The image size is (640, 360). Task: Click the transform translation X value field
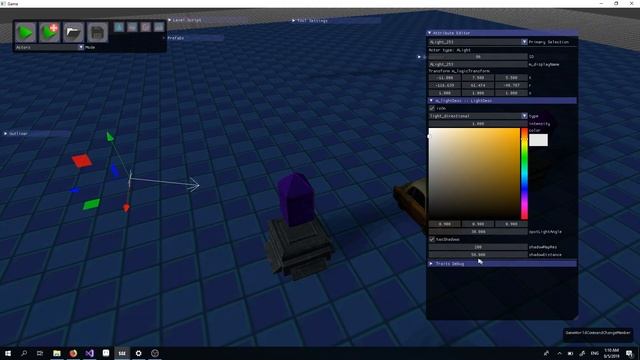(x=444, y=78)
